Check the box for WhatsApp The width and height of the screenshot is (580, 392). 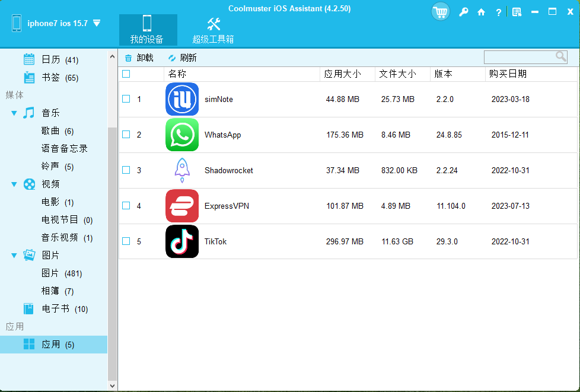pos(126,134)
